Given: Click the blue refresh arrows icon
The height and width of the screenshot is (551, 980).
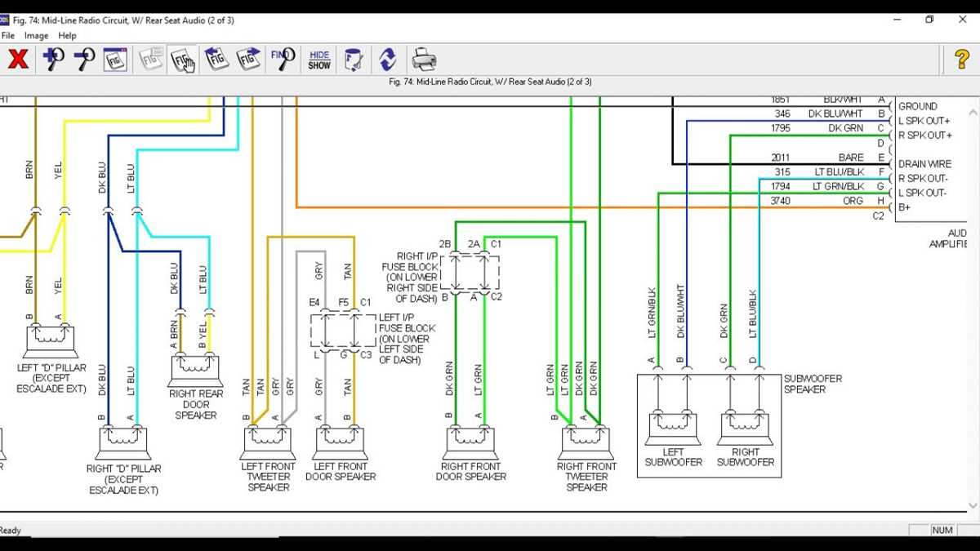Looking at the screenshot, I should pos(387,59).
